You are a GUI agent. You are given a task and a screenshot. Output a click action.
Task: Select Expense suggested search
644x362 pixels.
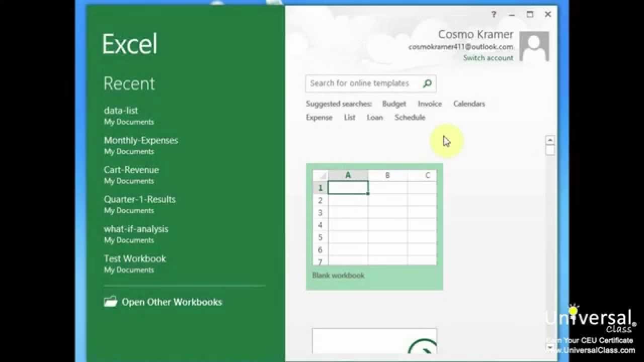pos(319,117)
